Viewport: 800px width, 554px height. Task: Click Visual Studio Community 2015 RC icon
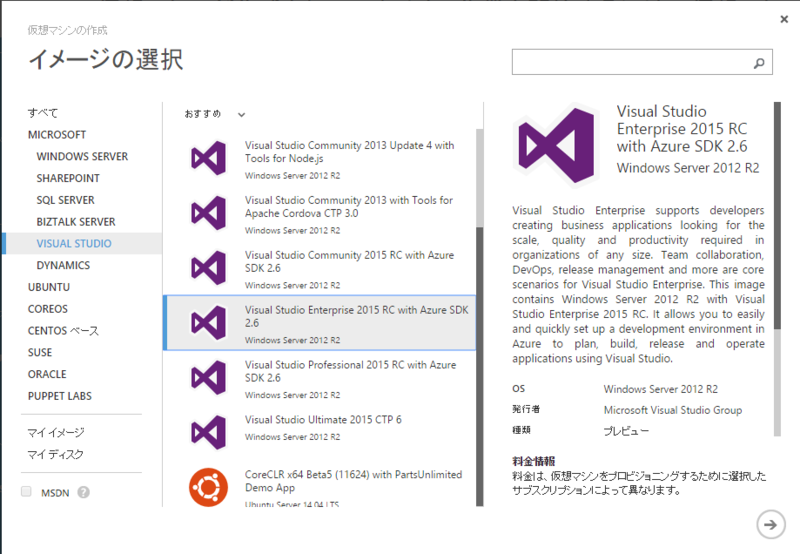pyautogui.click(x=208, y=268)
